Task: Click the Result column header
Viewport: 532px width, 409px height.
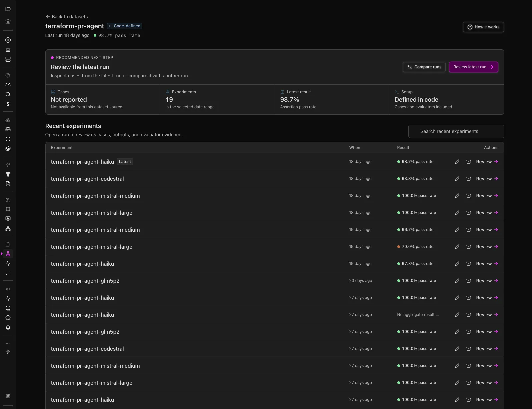Action: tap(403, 148)
